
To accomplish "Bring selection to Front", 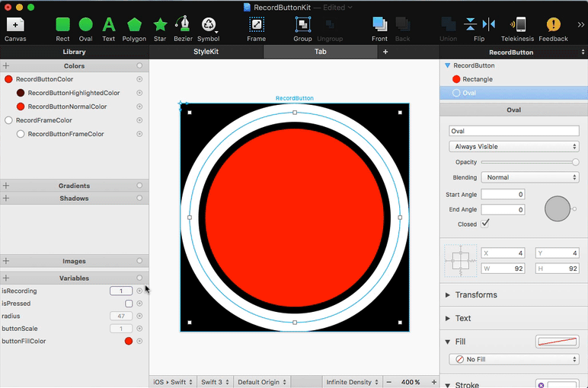I will pos(379,29).
